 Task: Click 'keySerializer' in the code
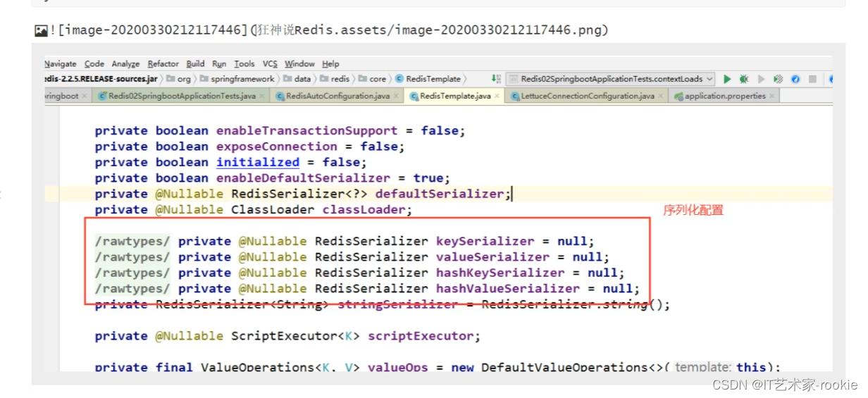coord(485,241)
